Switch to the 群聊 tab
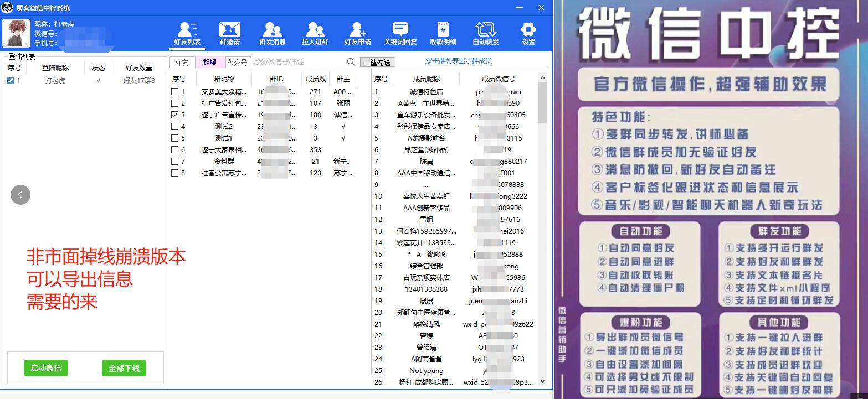The width and height of the screenshot is (868, 399). click(210, 63)
